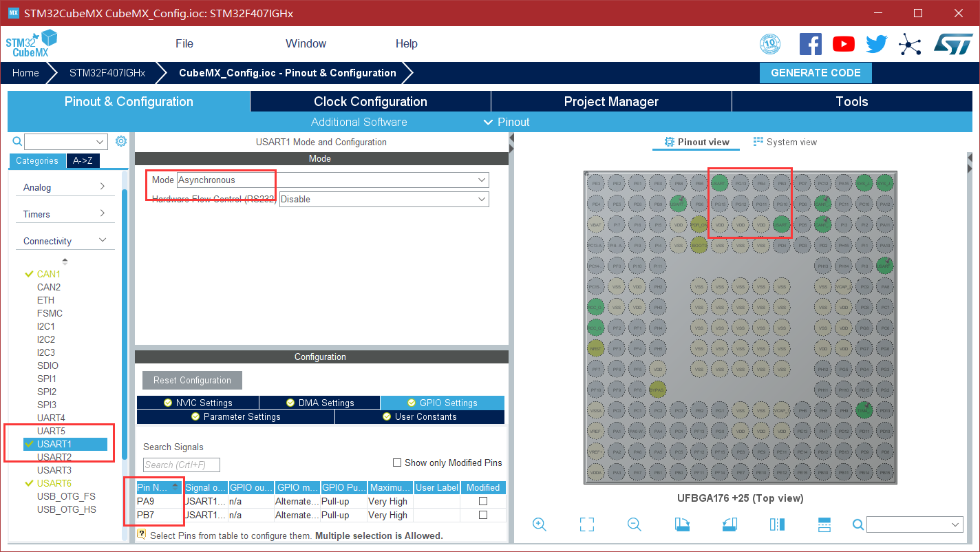Open the DMA Settings tab

pyautogui.click(x=319, y=403)
